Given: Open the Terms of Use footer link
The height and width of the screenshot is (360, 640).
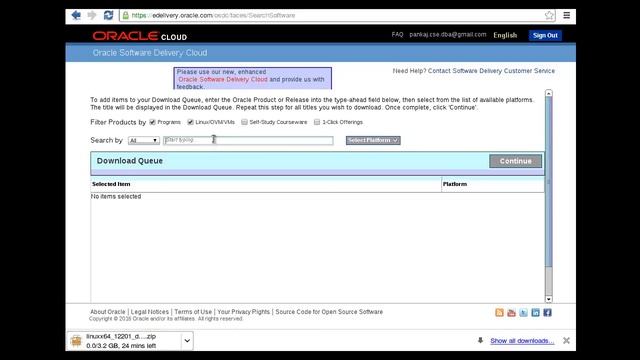Looking at the screenshot, I should tap(193, 312).
